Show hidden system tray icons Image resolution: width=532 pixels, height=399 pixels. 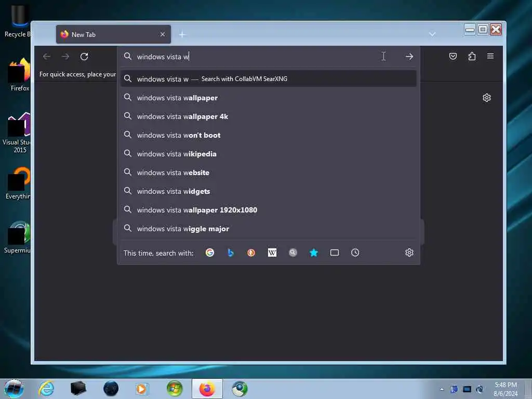click(442, 389)
